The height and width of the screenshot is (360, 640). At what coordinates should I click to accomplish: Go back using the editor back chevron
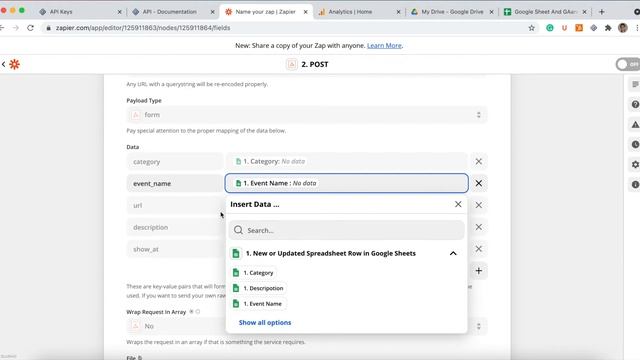pyautogui.click(x=3, y=64)
